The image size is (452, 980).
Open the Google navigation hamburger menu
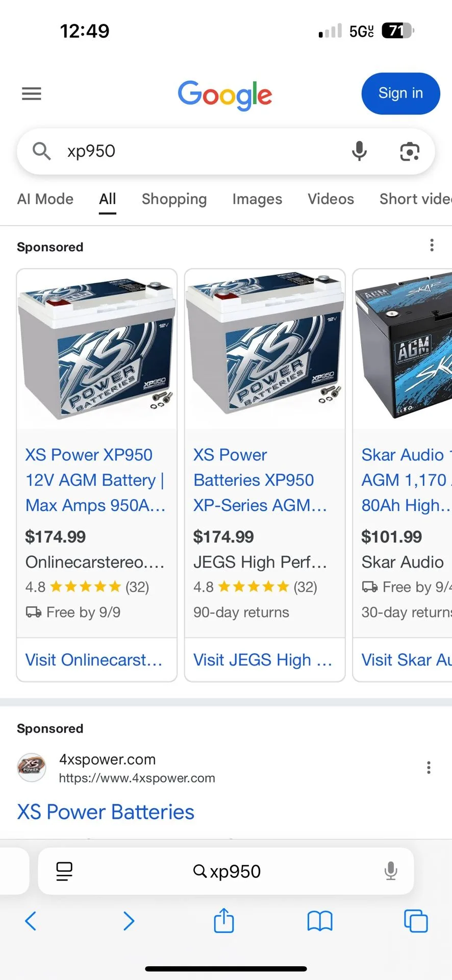31,93
